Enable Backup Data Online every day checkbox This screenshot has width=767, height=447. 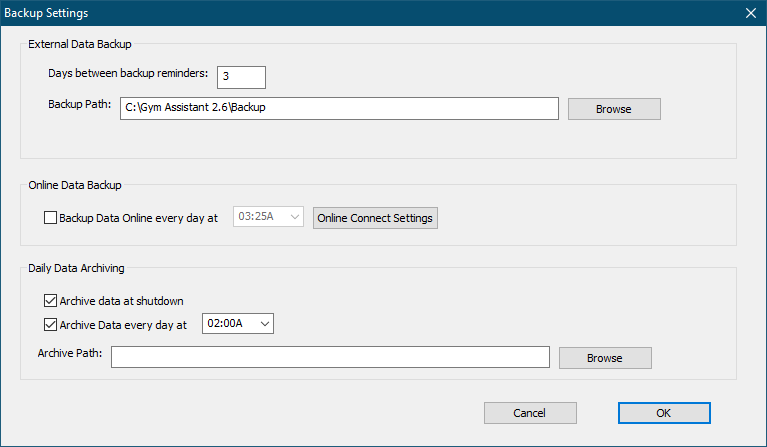coord(51,217)
